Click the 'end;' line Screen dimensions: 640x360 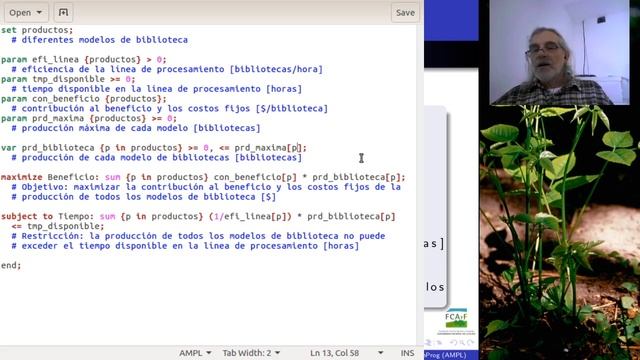(x=11, y=265)
